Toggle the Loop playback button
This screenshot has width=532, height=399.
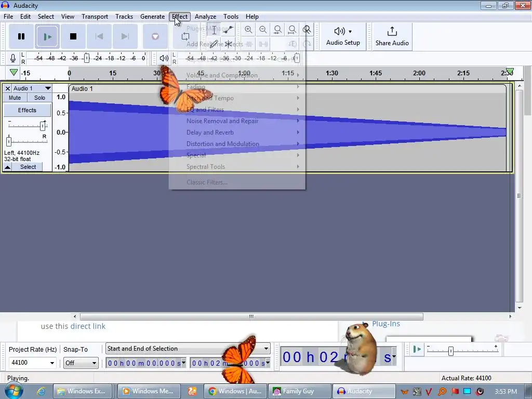[185, 36]
